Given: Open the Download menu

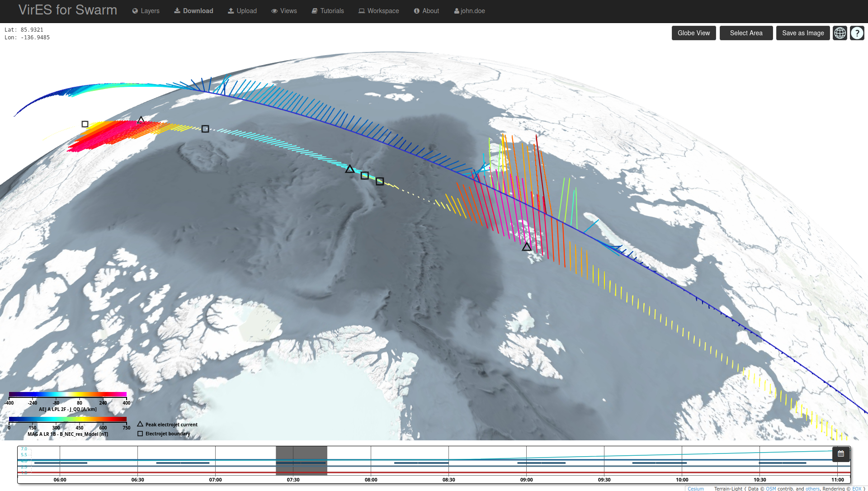Looking at the screenshot, I should [x=193, y=11].
